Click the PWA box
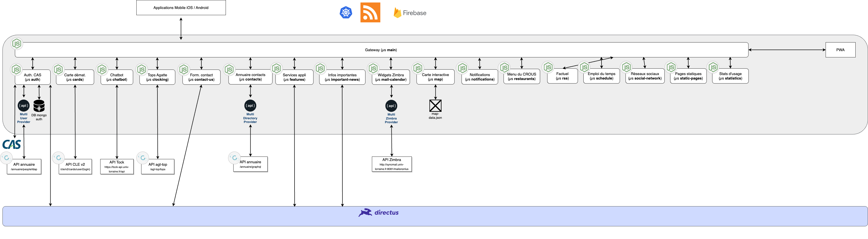868x239 pixels. point(840,50)
